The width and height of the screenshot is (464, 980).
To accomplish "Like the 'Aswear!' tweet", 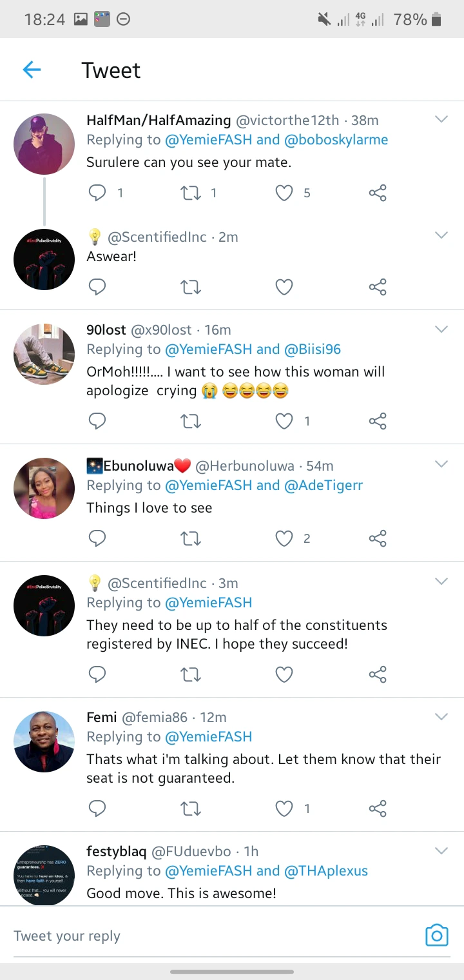I will (x=284, y=286).
